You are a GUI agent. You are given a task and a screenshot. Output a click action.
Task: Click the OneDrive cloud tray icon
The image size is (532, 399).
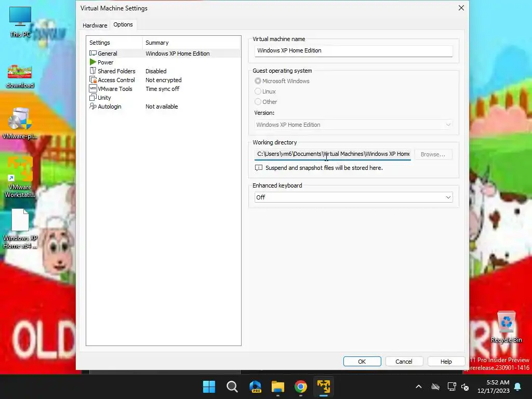(435, 387)
